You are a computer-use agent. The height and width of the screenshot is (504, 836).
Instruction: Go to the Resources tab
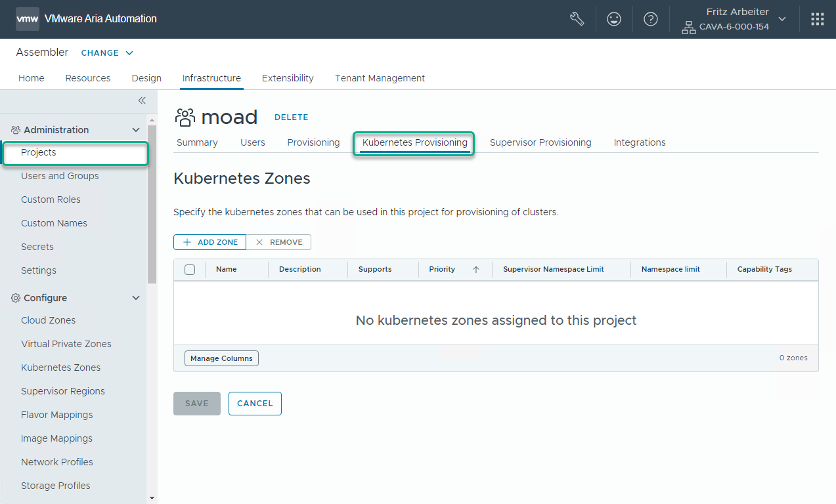pyautogui.click(x=88, y=78)
